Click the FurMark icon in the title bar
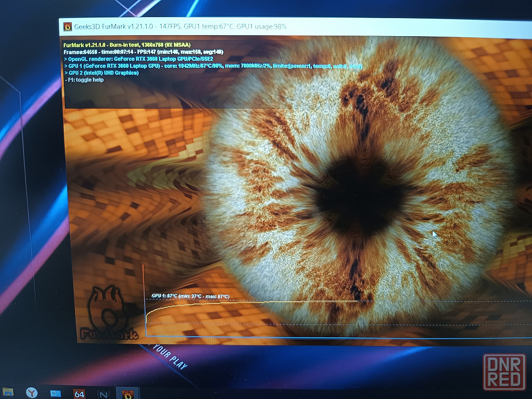Viewport: 532px width, 399px height. tap(68, 27)
